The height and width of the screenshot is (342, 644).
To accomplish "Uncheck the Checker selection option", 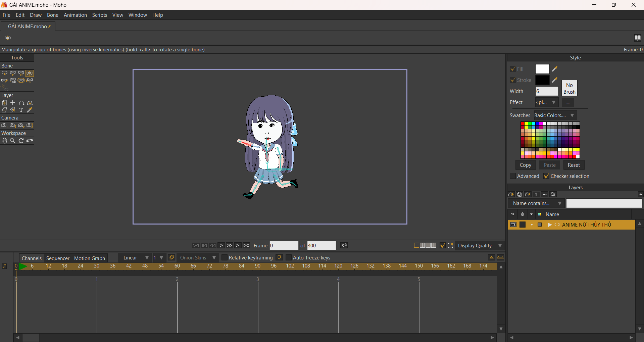I will pyautogui.click(x=546, y=176).
